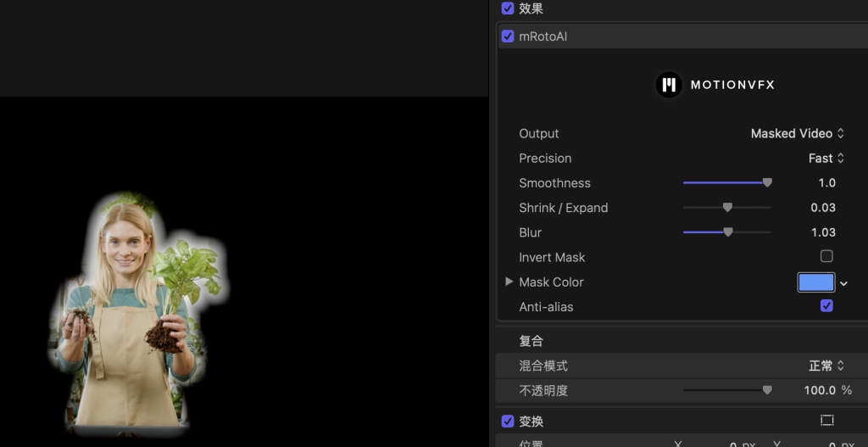The height and width of the screenshot is (447, 868).
Task: Select the Blur value field showing 1.03
Action: 823,232
